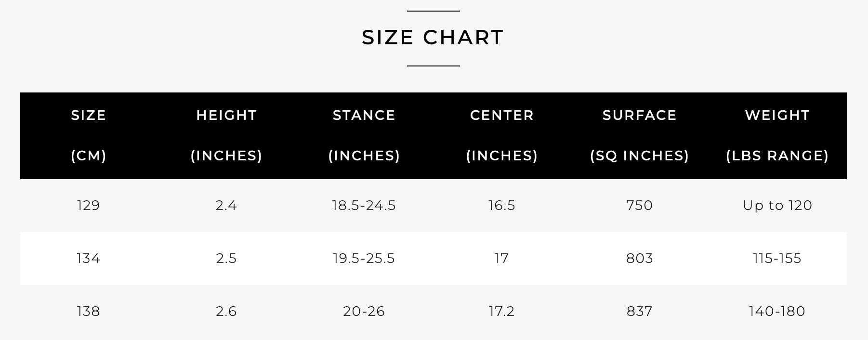Select the STANCE (INCHES) column header
868x340 pixels.
click(364, 135)
